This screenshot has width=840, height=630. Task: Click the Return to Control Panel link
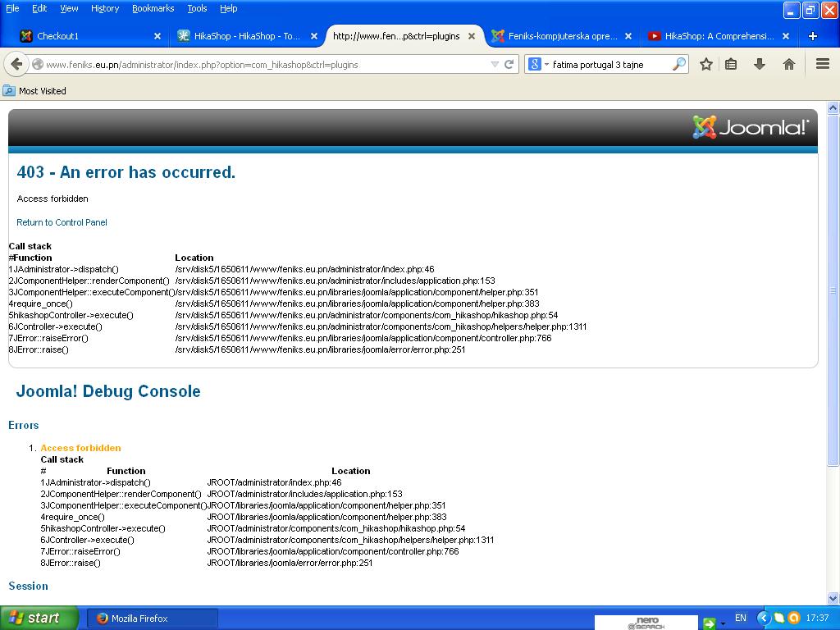pos(62,222)
